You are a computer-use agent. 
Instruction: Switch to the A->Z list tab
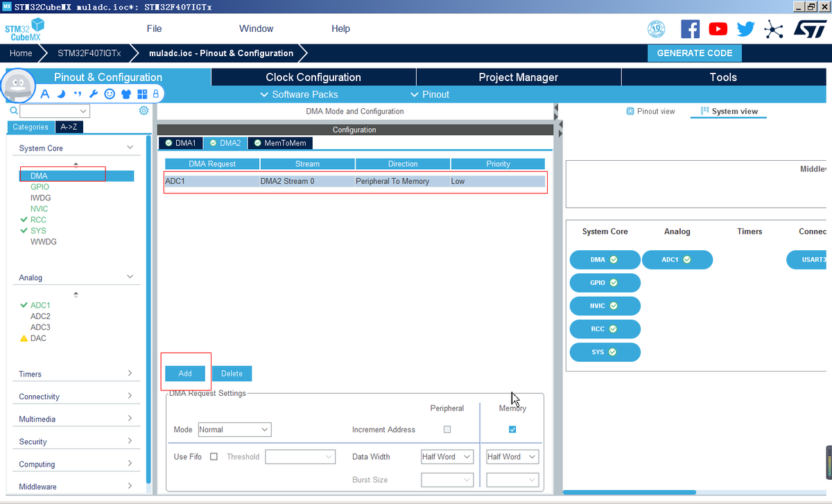pos(69,127)
